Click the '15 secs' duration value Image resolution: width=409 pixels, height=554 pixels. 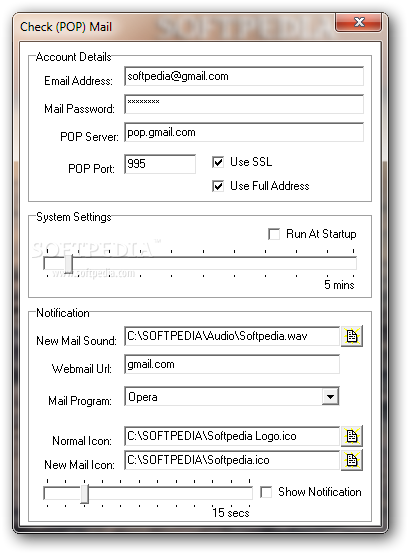coord(231,513)
